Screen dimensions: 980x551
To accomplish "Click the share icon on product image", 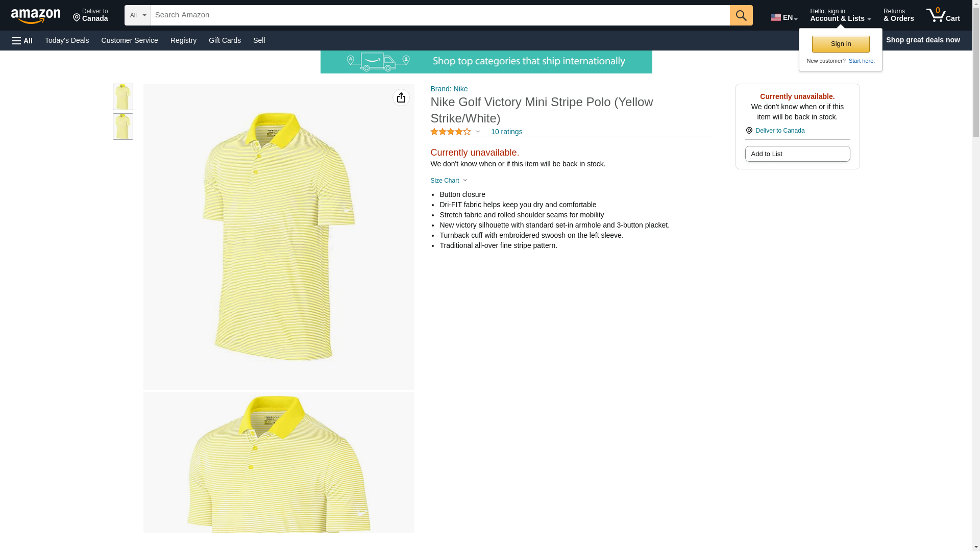I will point(401,97).
